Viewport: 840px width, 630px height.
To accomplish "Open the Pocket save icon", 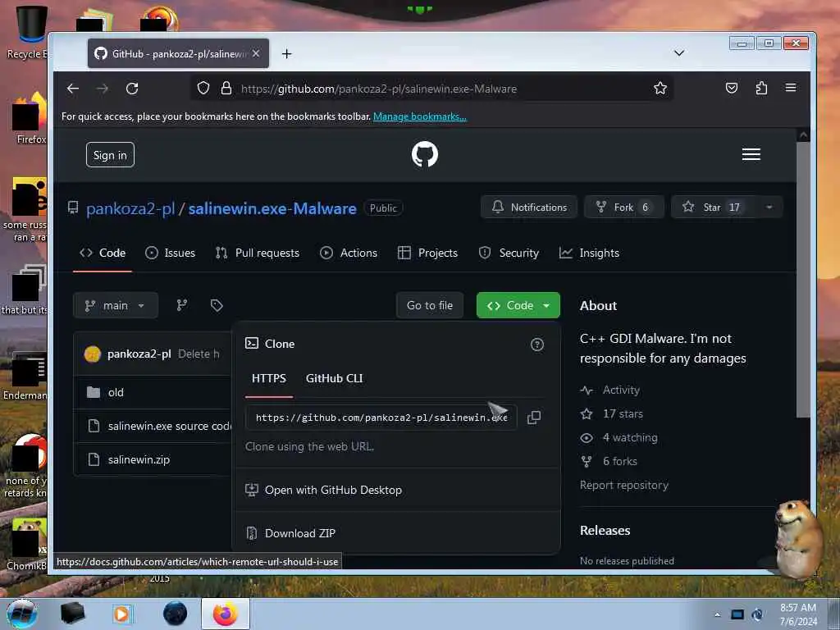I will click(x=731, y=88).
